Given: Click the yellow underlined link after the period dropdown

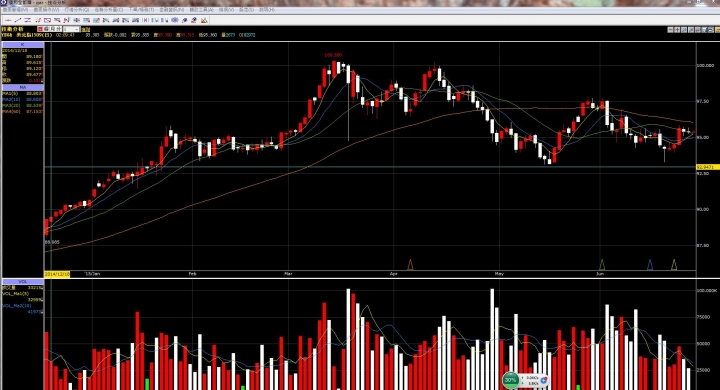Looking at the screenshot, I should [x=85, y=29].
